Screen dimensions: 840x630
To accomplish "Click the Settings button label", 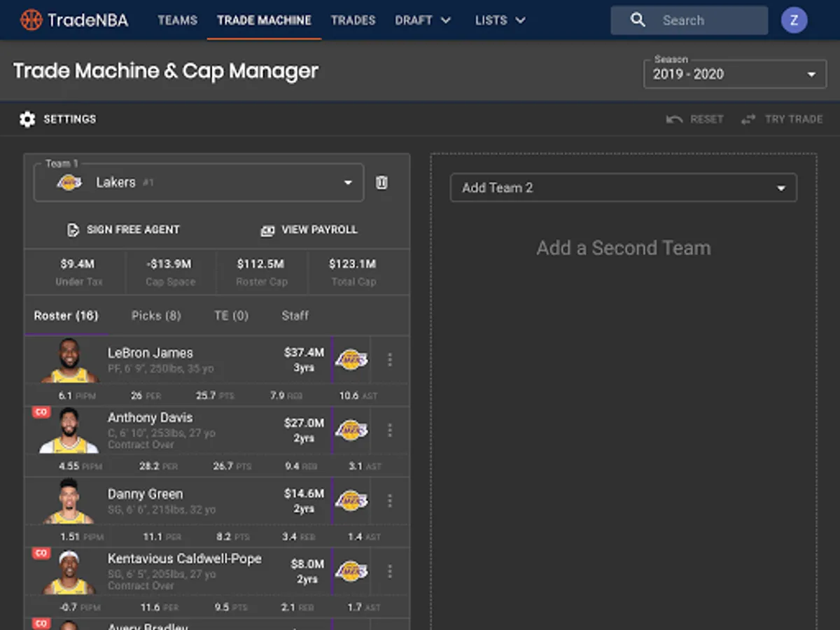I will [x=70, y=120].
